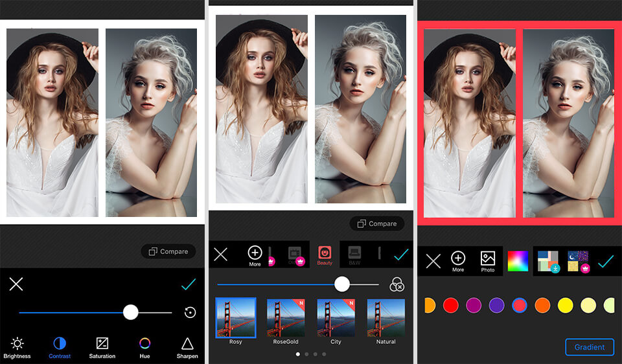Pick the half-visible amber swatch
622x364 pixels.
point(430,305)
